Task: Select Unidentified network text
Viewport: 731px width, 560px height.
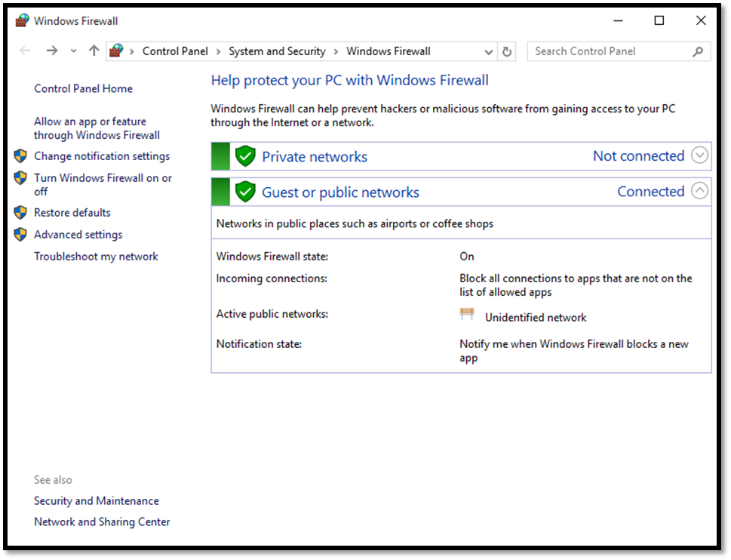Action: pos(536,318)
